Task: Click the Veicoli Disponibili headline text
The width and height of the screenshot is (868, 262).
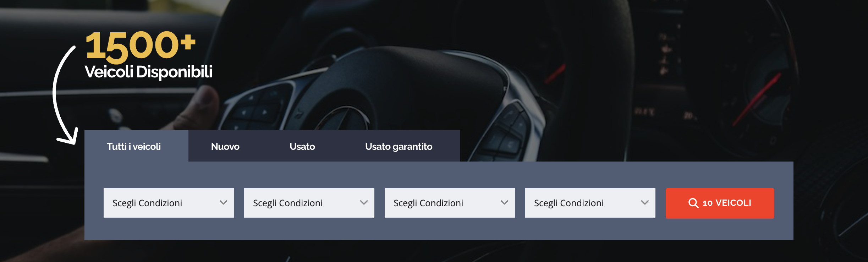Action: pyautogui.click(x=148, y=72)
